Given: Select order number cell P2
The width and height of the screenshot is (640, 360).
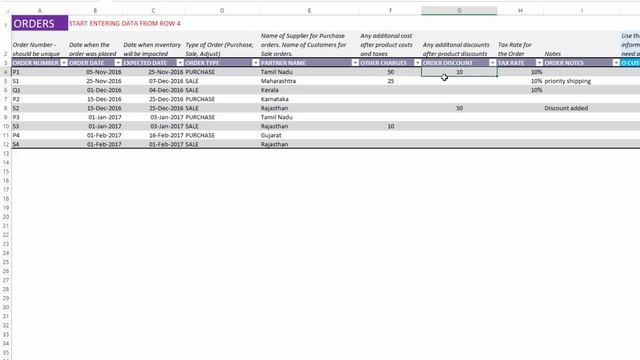Looking at the screenshot, I should pos(40,99).
